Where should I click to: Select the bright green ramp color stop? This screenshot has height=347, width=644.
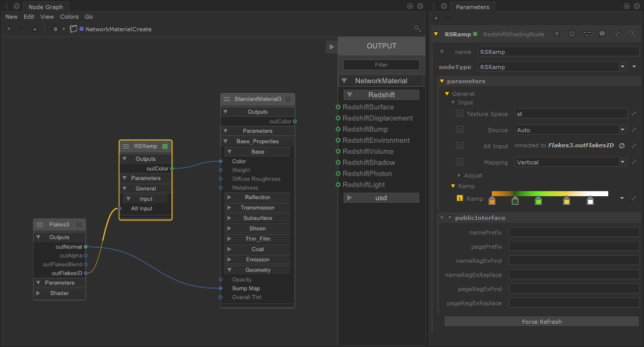pos(538,201)
